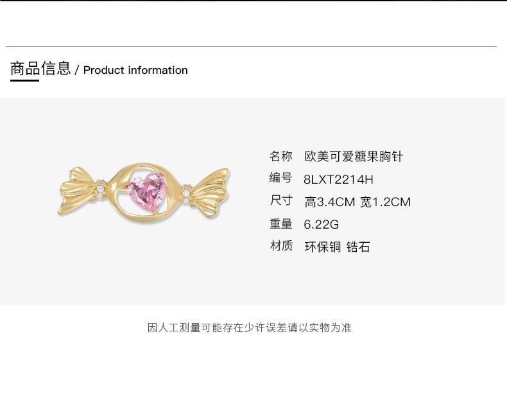Click the measurement disclaimer text below

tap(249, 328)
